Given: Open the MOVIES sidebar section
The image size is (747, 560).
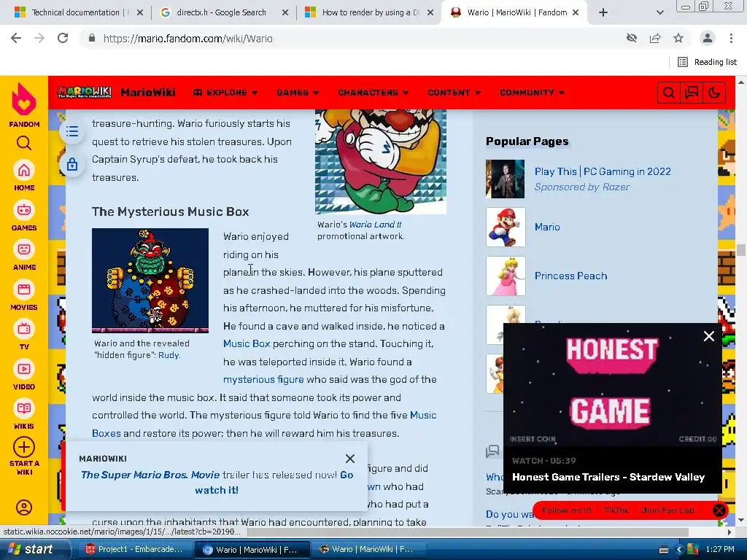Looking at the screenshot, I should (24, 295).
